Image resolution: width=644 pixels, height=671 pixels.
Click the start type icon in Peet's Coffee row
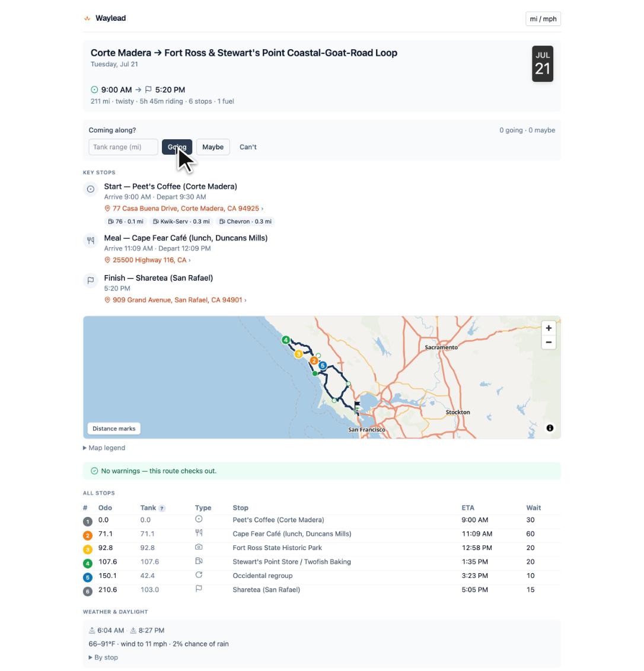(x=199, y=519)
